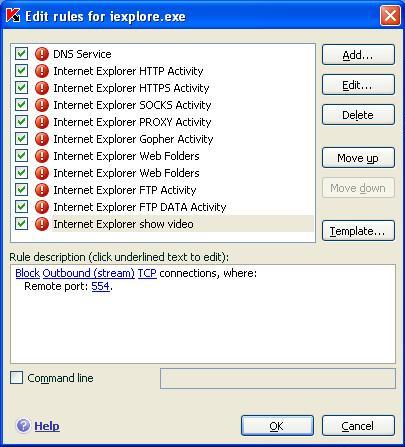The height and width of the screenshot is (447, 405).
Task: Click the block icon for HTTPS Activity rule
Action: 42,88
